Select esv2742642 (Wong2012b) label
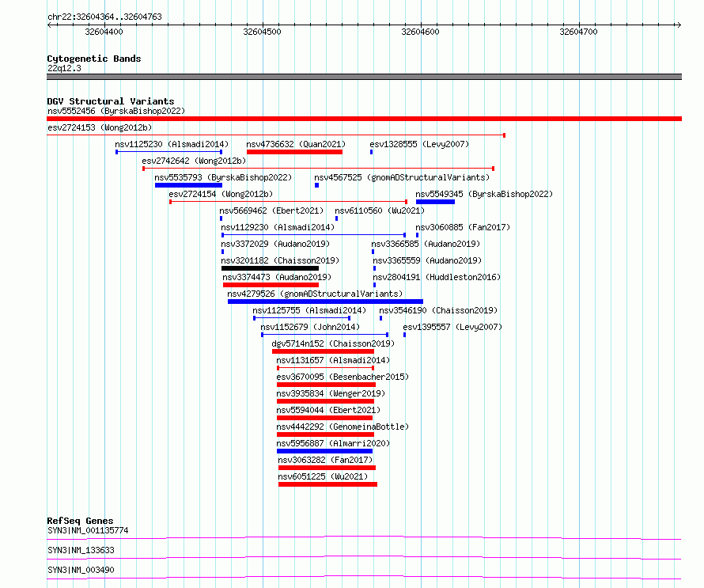 pos(194,161)
